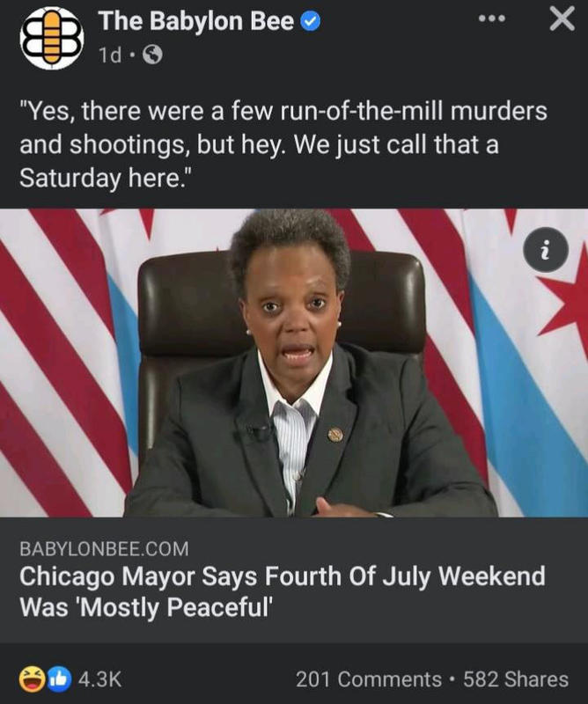Open the three-dot post options menu
The image size is (588, 704).
pyautogui.click(x=491, y=18)
